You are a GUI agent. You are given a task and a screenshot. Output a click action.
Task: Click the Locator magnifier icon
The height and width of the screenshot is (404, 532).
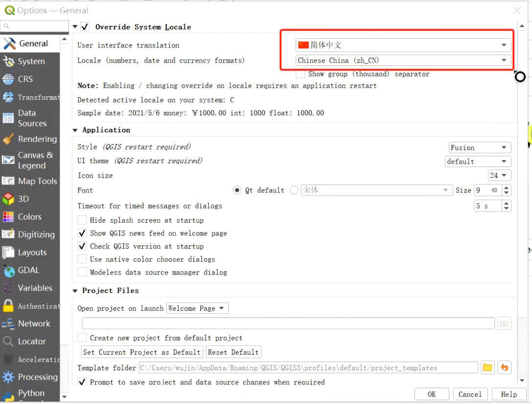[8, 341]
